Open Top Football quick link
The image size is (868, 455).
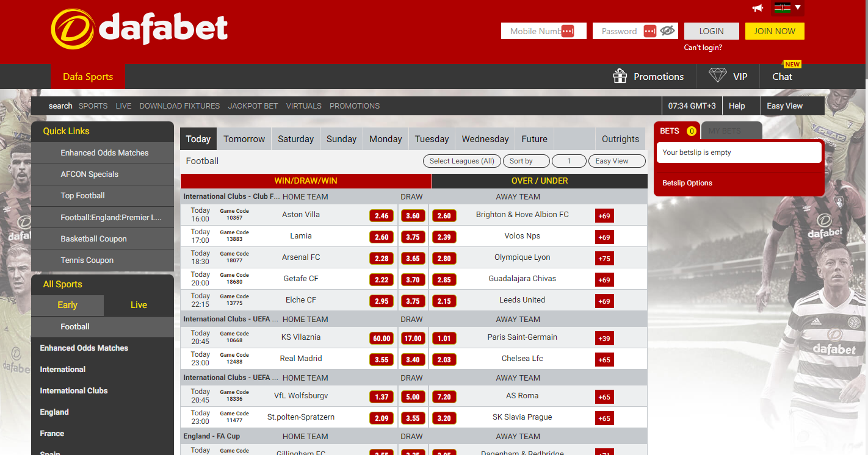click(103, 195)
